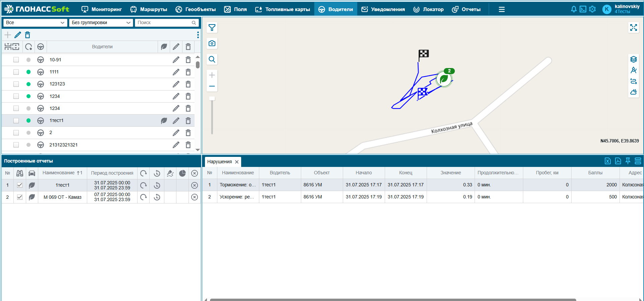Open the route building tool on map

pyautogui.click(x=633, y=81)
